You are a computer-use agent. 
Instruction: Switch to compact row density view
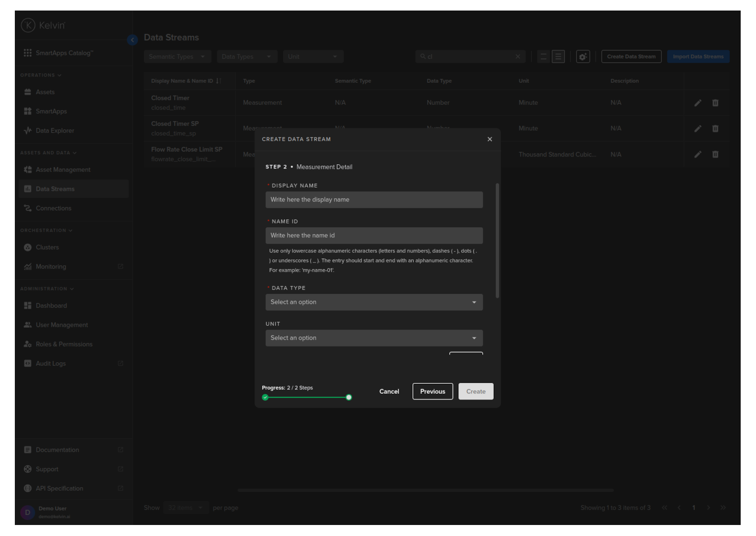point(543,56)
